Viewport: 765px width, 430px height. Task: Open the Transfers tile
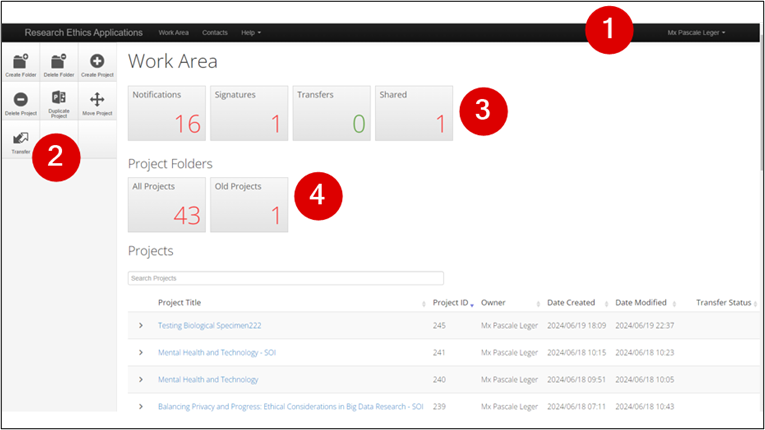330,113
